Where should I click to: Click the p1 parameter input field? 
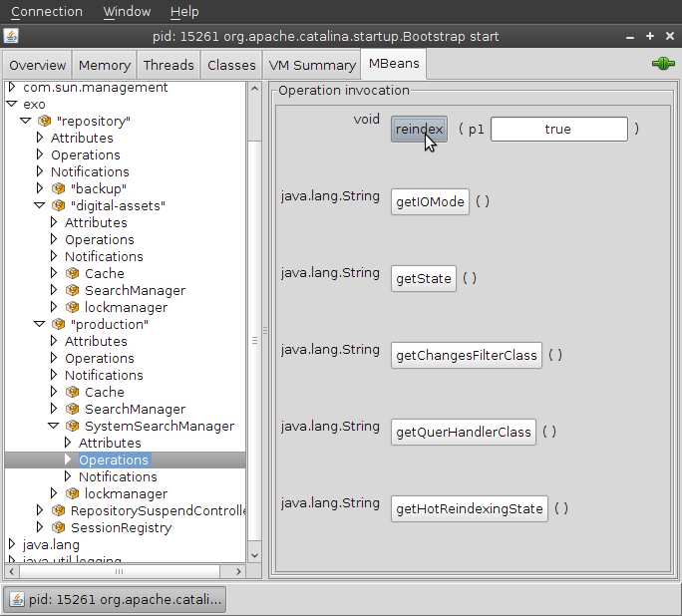click(558, 129)
